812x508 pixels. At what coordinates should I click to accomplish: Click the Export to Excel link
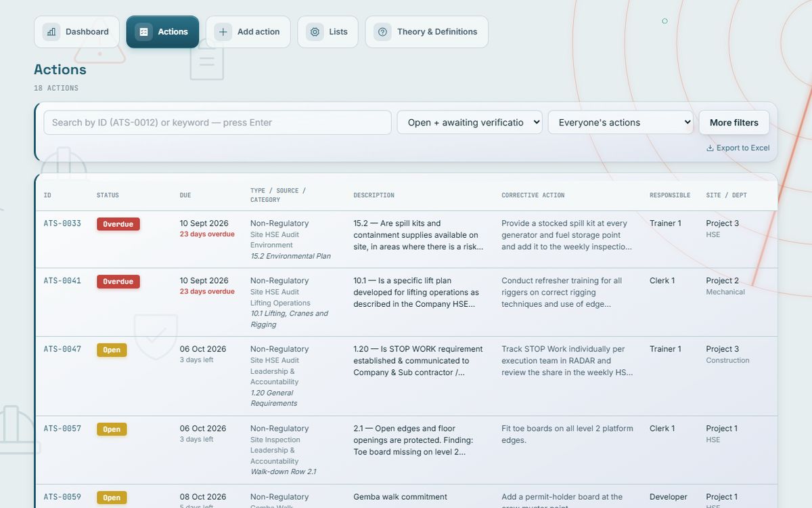click(738, 148)
